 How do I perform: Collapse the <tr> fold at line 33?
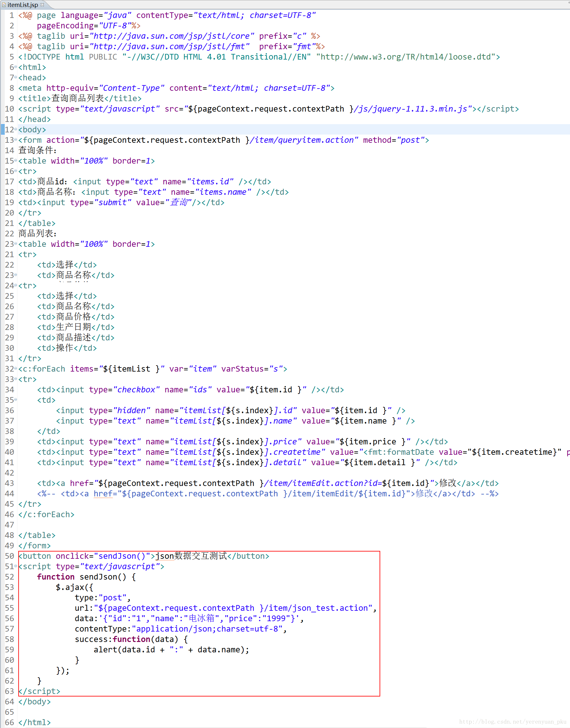pos(16,379)
